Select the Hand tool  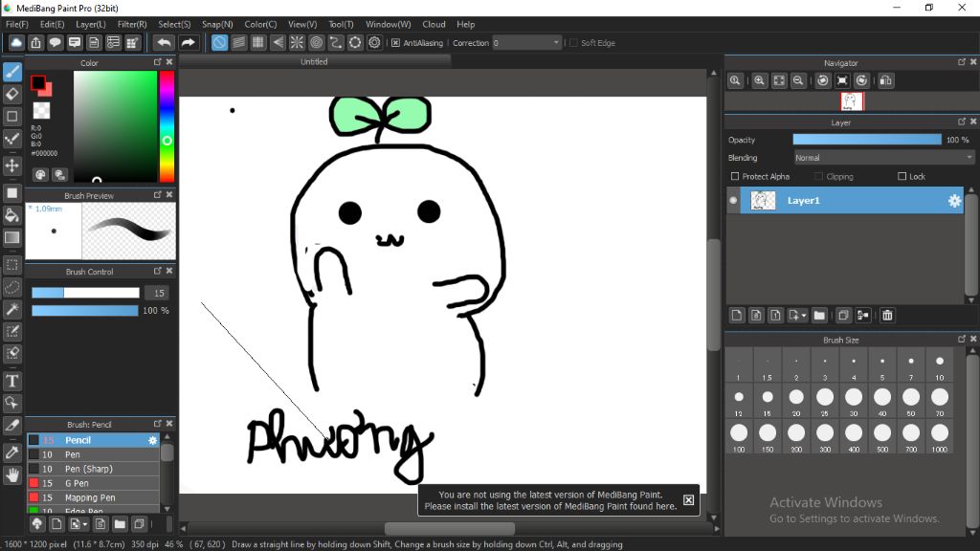coord(11,475)
